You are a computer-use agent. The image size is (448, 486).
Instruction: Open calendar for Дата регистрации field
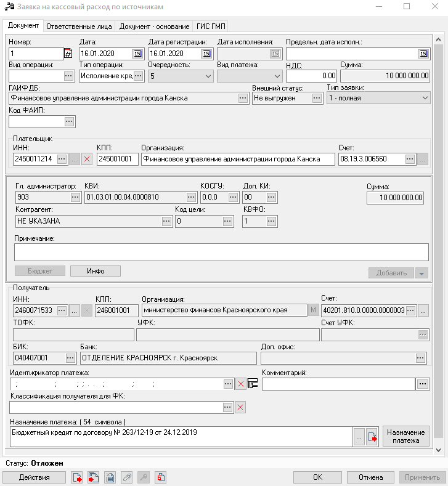click(x=206, y=54)
